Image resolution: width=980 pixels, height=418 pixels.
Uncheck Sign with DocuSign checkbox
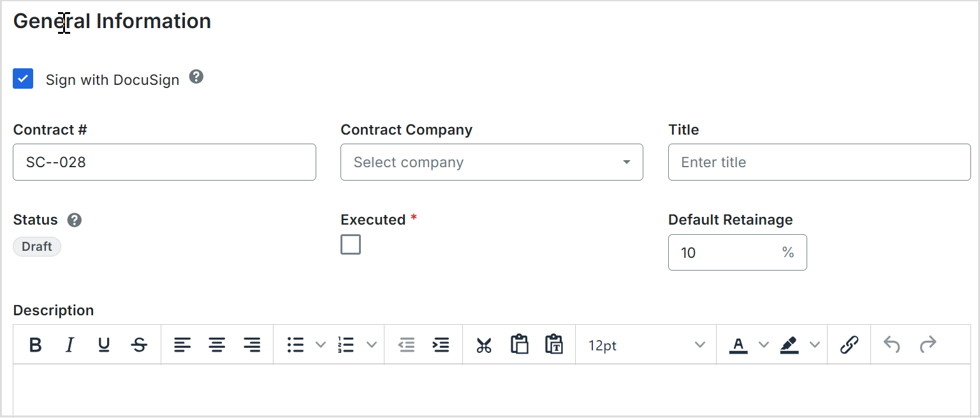click(x=23, y=78)
